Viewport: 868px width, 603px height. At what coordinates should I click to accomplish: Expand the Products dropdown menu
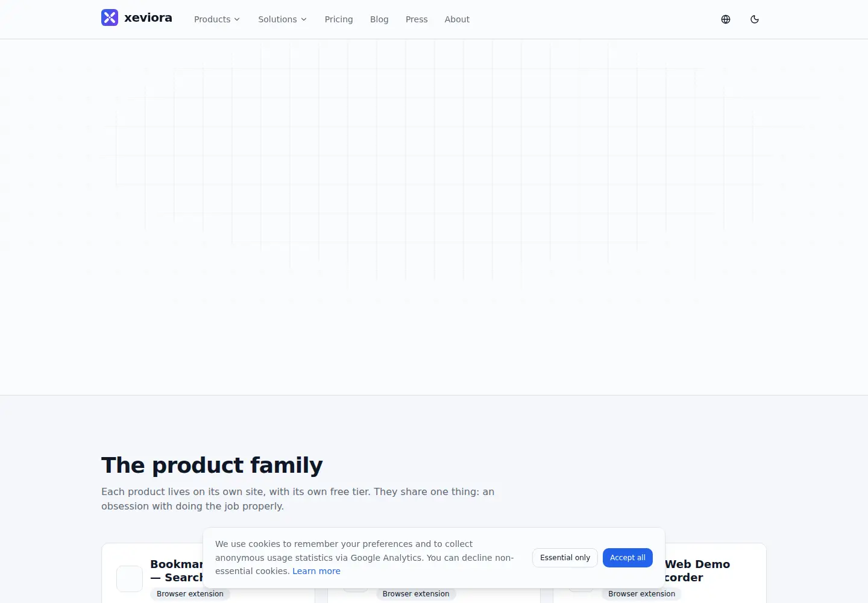click(217, 19)
